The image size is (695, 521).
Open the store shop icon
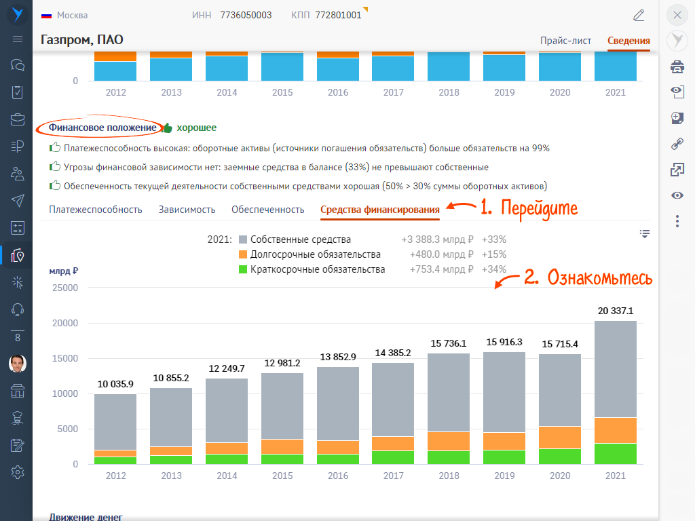(x=17, y=391)
